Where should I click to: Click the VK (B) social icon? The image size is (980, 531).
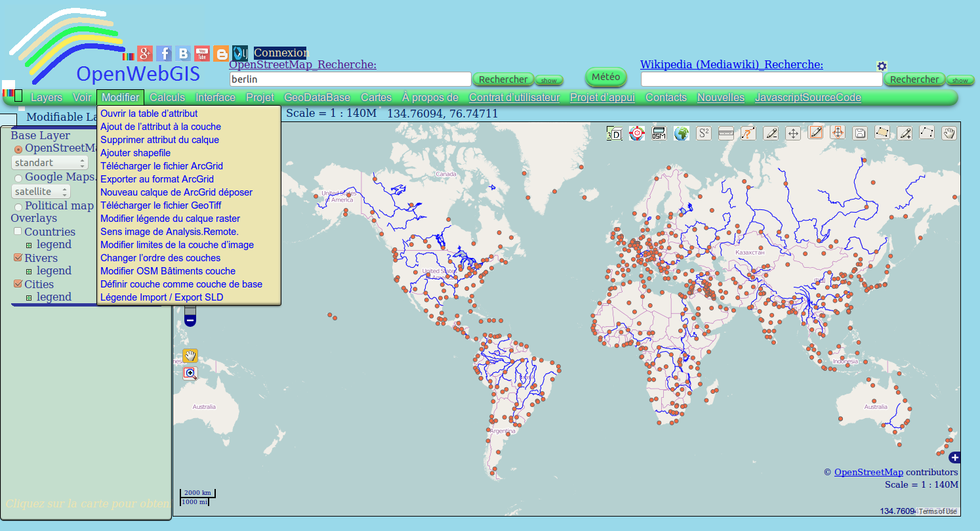[183, 54]
